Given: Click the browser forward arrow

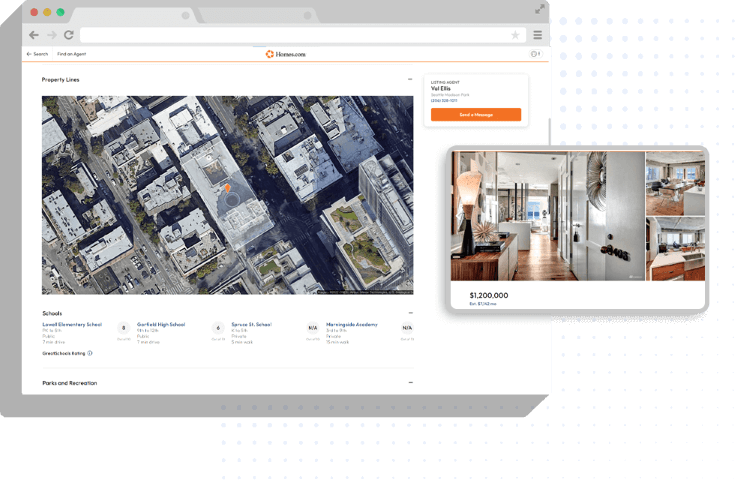Looking at the screenshot, I should tap(52, 35).
